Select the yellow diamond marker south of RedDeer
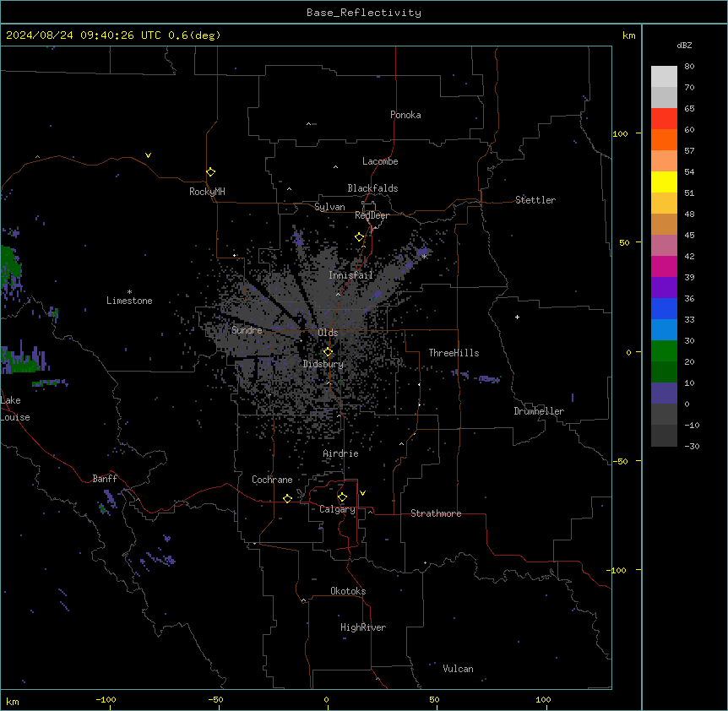This screenshot has height=711, width=728. [359, 237]
